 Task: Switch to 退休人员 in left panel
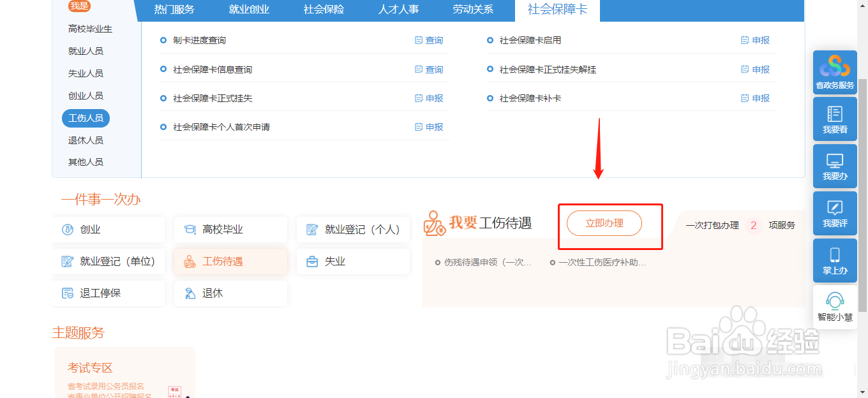coord(85,140)
